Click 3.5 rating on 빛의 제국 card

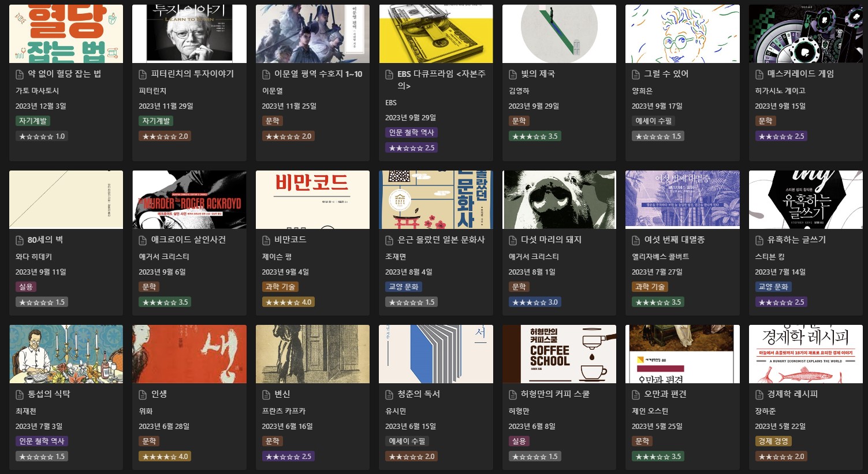point(535,136)
